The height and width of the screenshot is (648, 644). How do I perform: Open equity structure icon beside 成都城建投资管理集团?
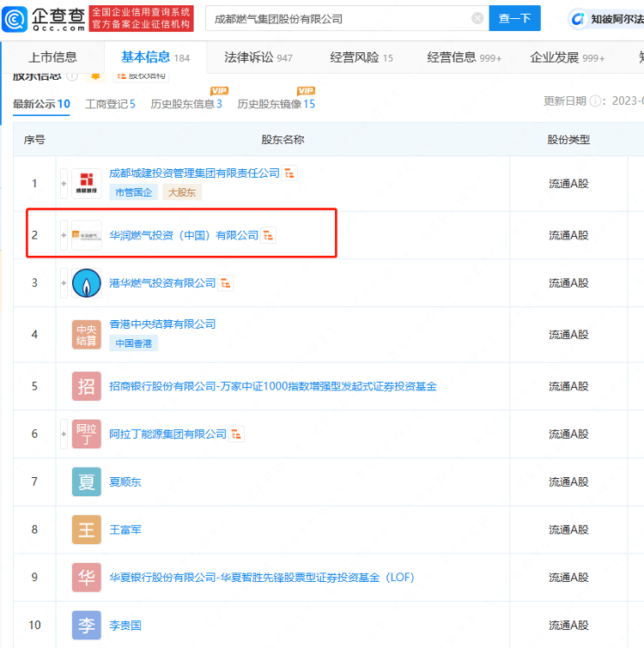pyautogui.click(x=290, y=173)
